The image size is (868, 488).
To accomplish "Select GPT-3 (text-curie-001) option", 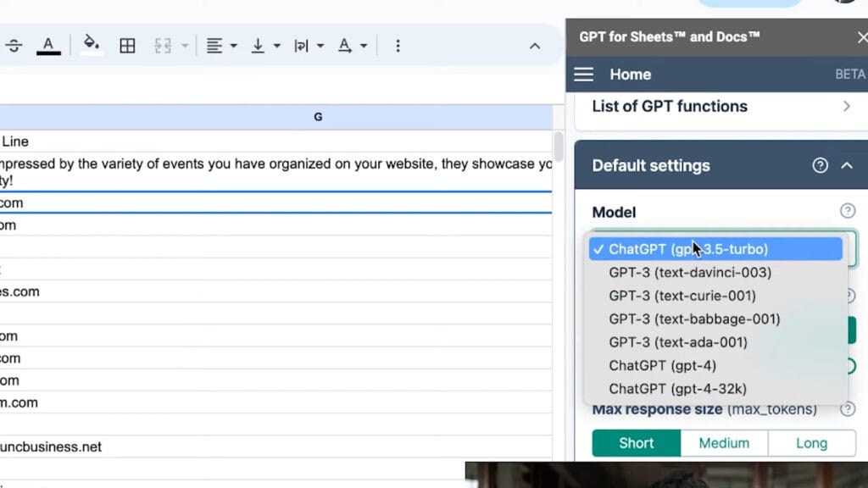I will 715,296.
